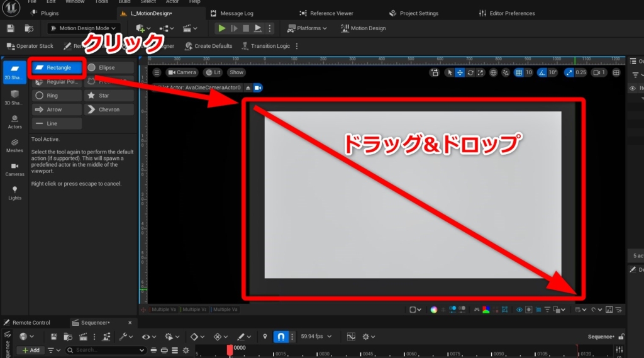Open the Motion Design Mode dropdown
This screenshot has width=644, height=358.
84,28
